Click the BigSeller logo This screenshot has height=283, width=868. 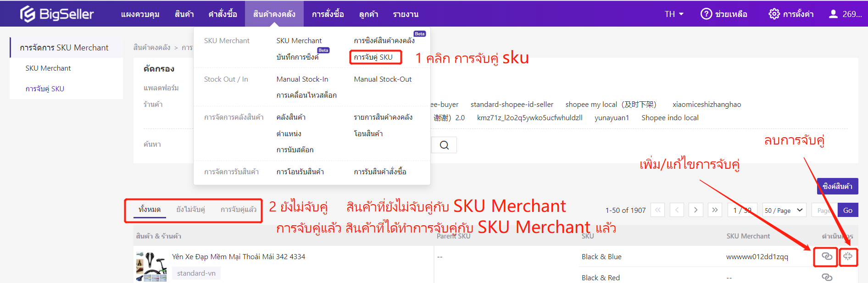point(57,14)
